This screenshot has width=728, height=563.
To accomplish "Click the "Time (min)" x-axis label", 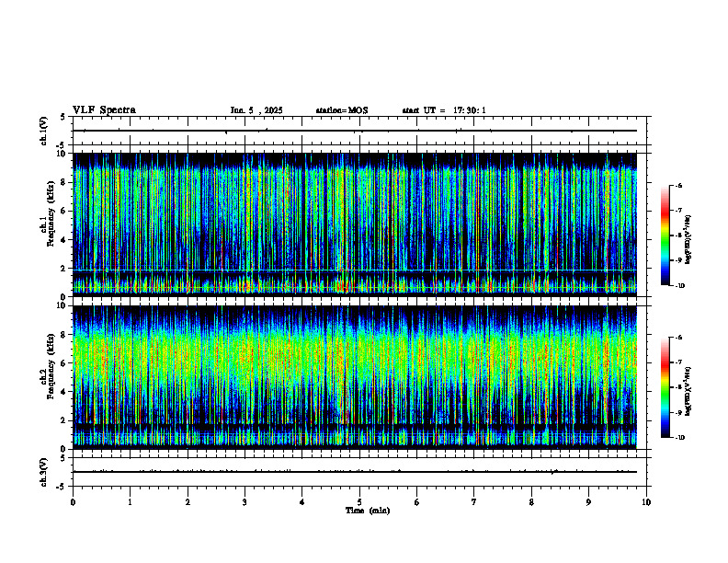I will coord(368,511).
